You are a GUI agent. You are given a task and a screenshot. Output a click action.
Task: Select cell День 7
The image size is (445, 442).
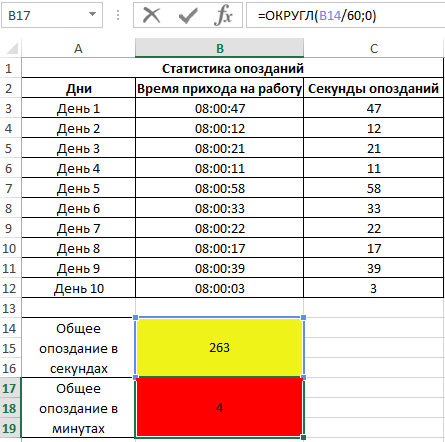(x=78, y=228)
